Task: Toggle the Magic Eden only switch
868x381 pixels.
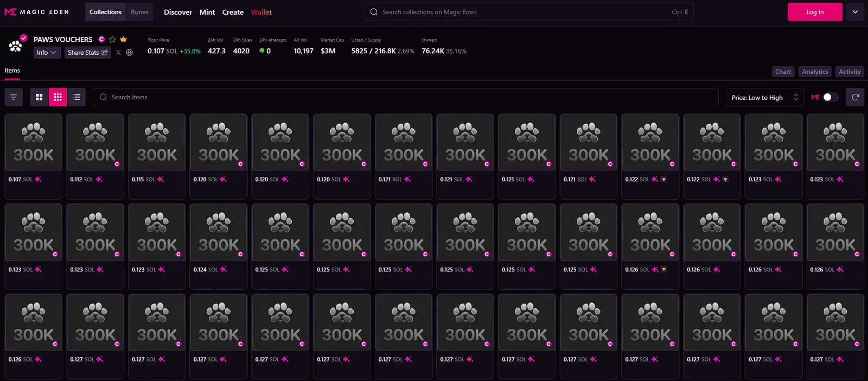Action: click(x=831, y=97)
